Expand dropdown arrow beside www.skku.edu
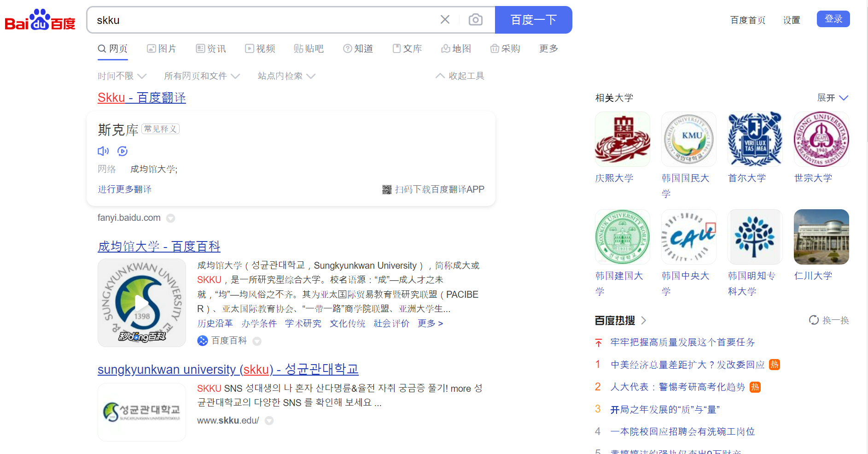The image size is (868, 454). 269,420
